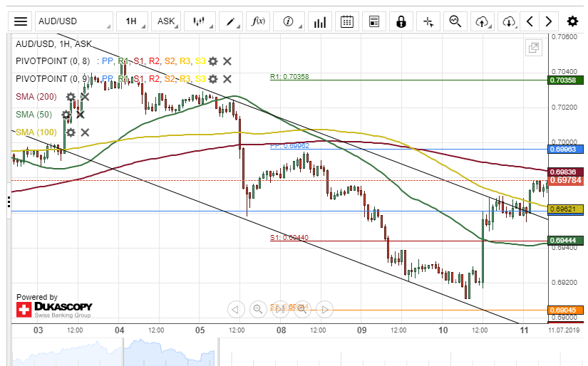Viewport: 588px width, 366px height.
Task: Zoom in with circular plus magnifier
Action: pyautogui.click(x=302, y=310)
